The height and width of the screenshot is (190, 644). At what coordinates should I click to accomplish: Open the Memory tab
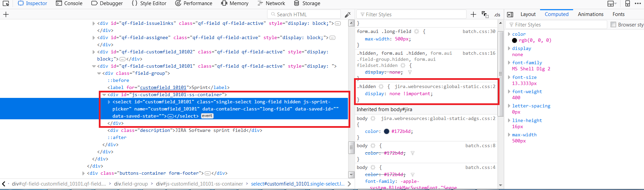(x=235, y=3)
